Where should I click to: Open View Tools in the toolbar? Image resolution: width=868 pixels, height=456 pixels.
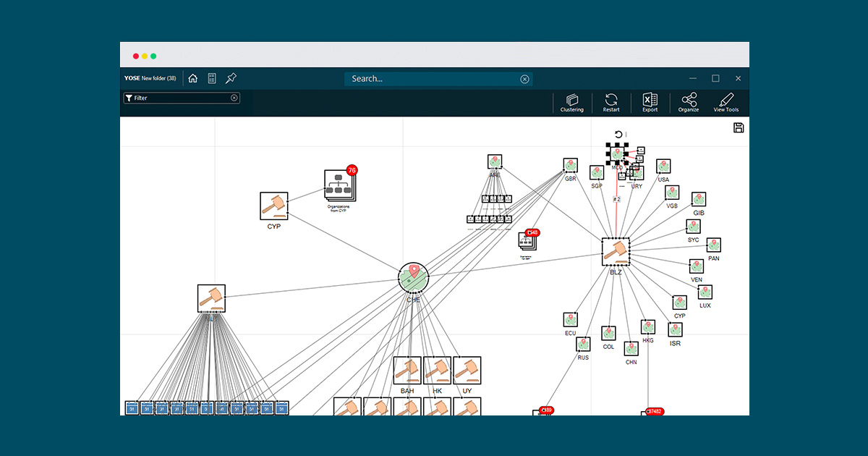tap(726, 102)
